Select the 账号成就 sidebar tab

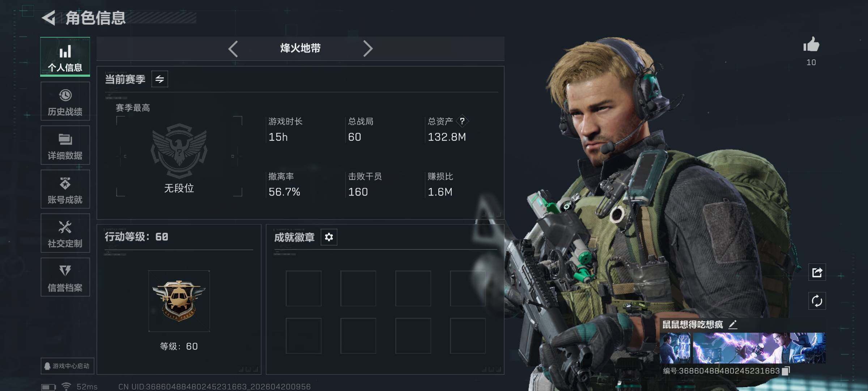(65, 189)
